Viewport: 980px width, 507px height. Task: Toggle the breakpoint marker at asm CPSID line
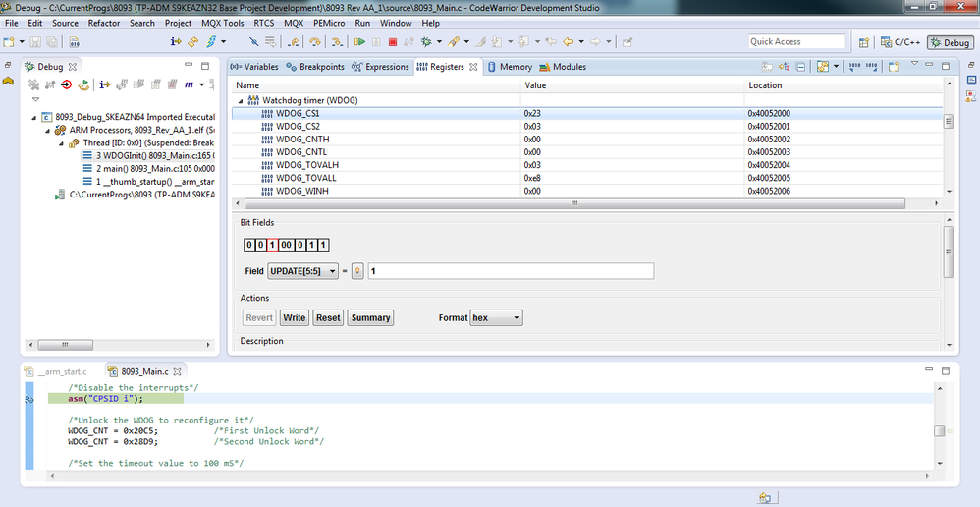pyautogui.click(x=28, y=399)
